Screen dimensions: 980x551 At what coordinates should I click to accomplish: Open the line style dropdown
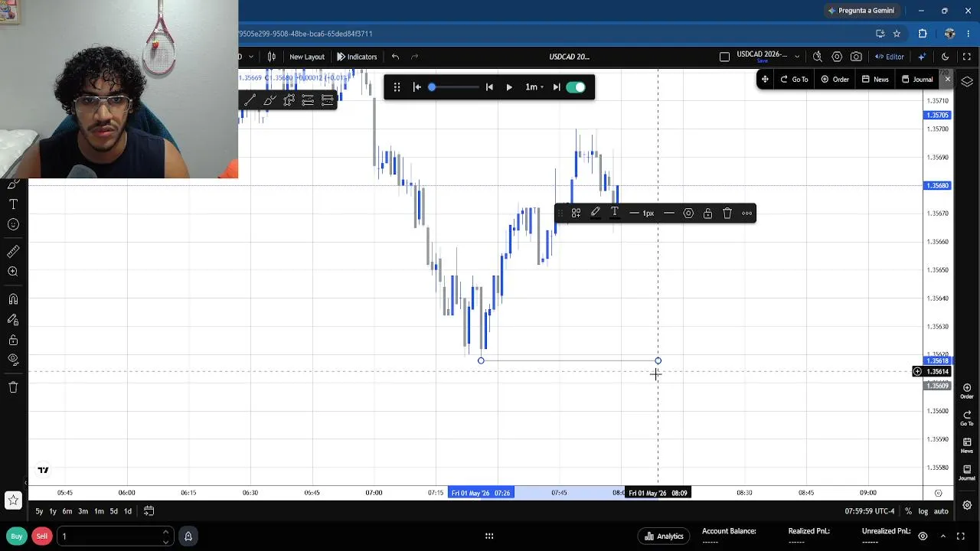669,214
